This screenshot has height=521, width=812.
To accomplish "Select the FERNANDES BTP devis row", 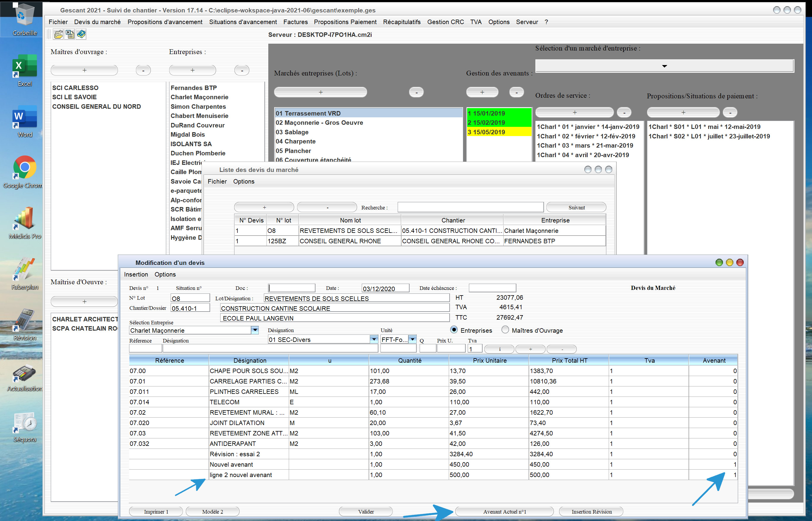I will pos(420,241).
